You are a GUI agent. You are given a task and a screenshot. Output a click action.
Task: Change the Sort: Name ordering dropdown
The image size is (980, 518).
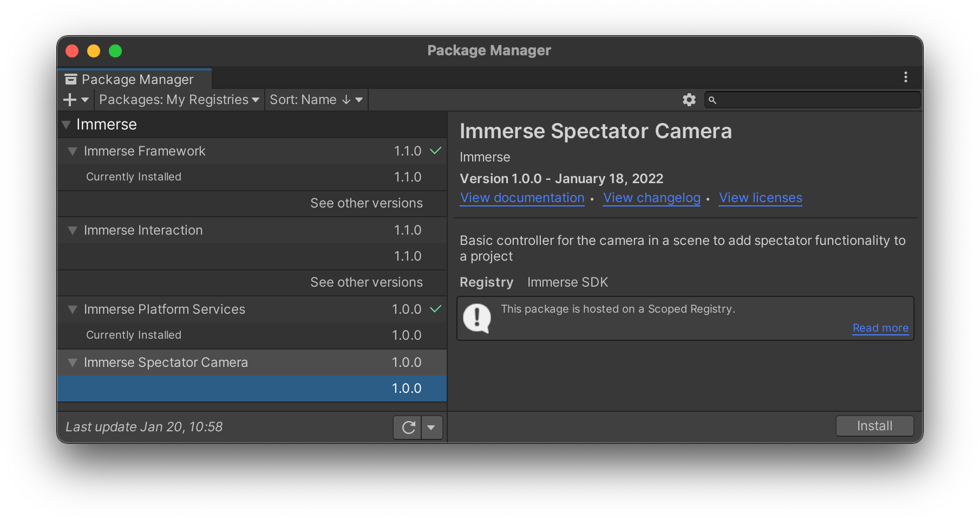click(x=316, y=100)
